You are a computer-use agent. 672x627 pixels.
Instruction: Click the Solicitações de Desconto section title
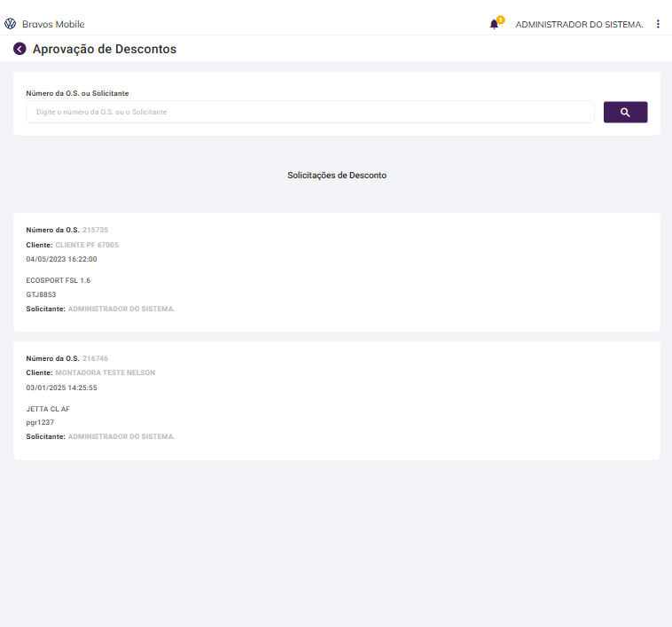(337, 176)
